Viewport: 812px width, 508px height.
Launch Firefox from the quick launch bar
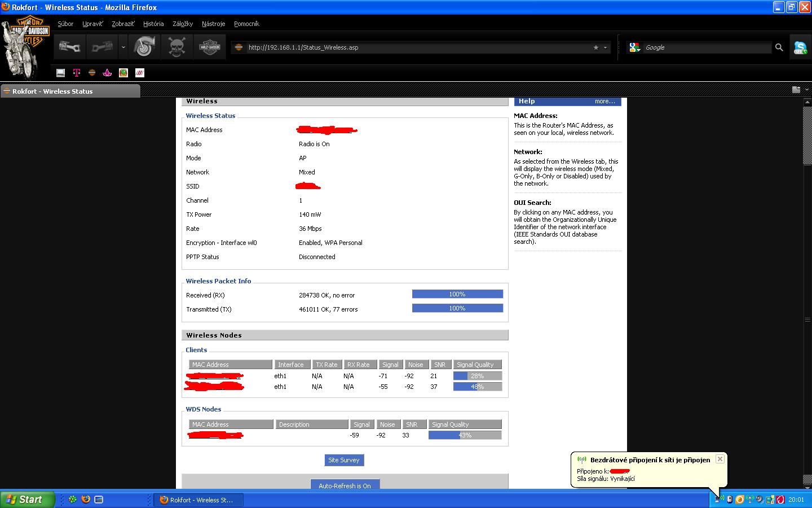(x=86, y=499)
